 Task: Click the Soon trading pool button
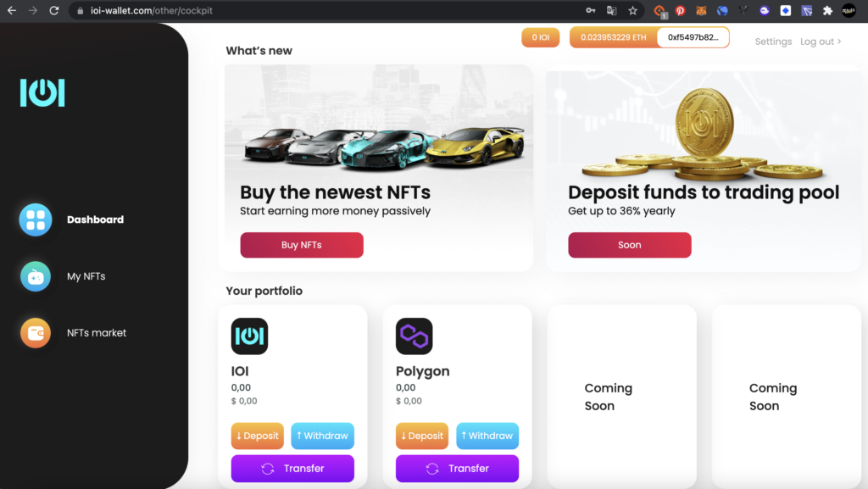(630, 245)
